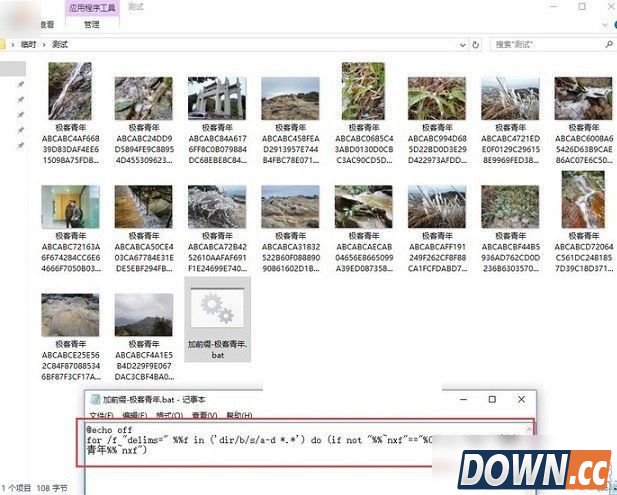Select the hilltop photo ABCABC458FEA
Viewport: 617px width, 495px height.
pos(290,98)
